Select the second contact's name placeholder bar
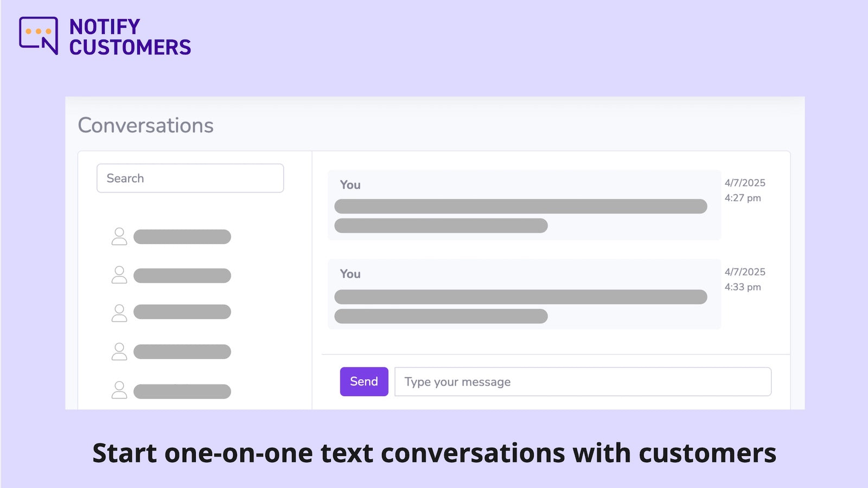This screenshot has height=488, width=868. [182, 275]
